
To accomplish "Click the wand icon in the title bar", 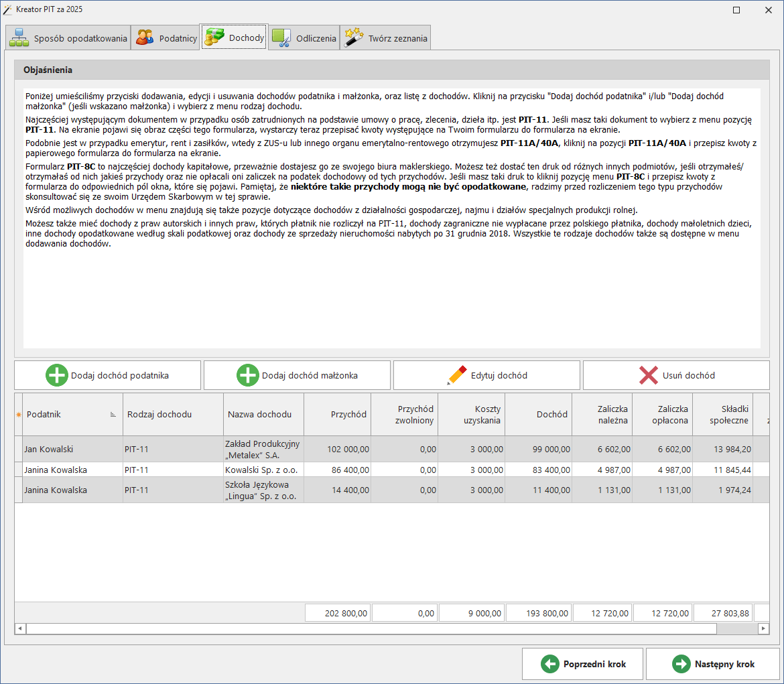I will (7, 9).
